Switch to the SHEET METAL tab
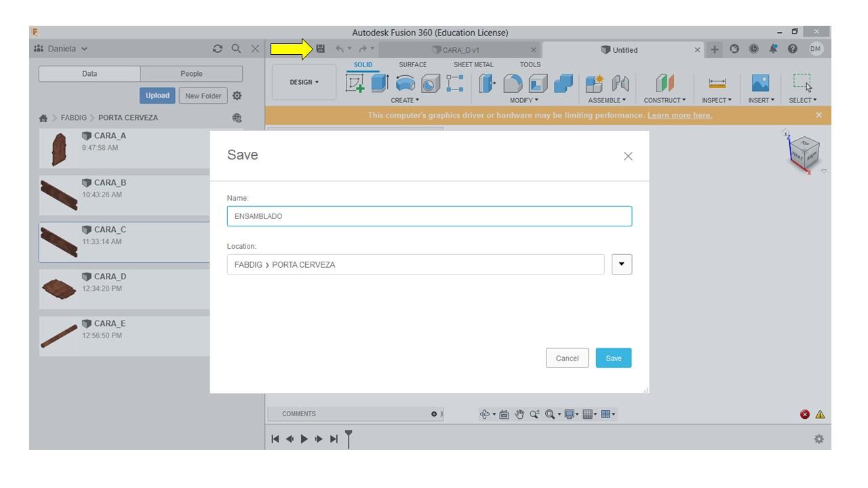 [473, 64]
